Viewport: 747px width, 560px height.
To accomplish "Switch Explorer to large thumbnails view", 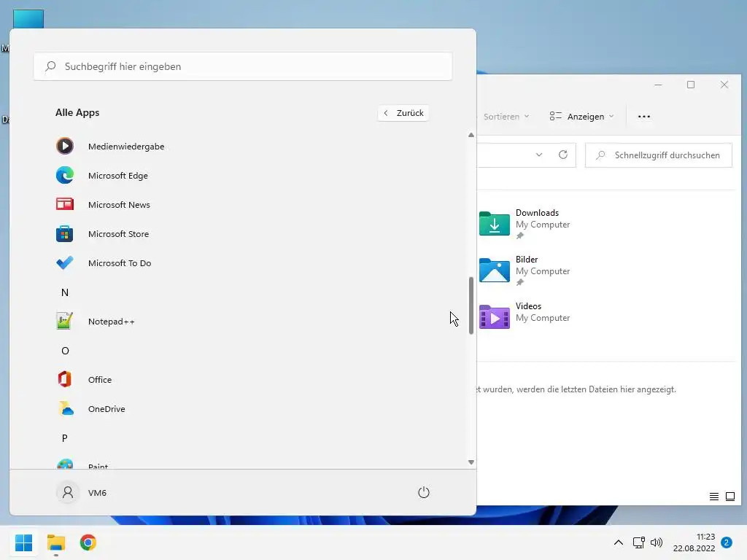I will pyautogui.click(x=729, y=497).
